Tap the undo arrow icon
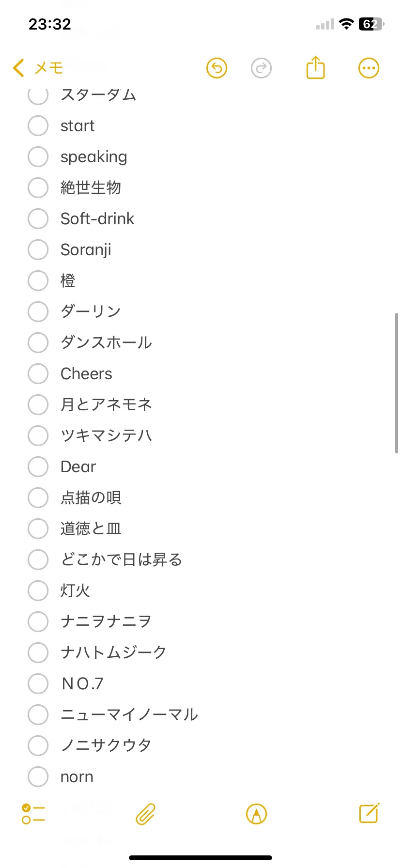Image resolution: width=401 pixels, height=868 pixels. click(216, 68)
